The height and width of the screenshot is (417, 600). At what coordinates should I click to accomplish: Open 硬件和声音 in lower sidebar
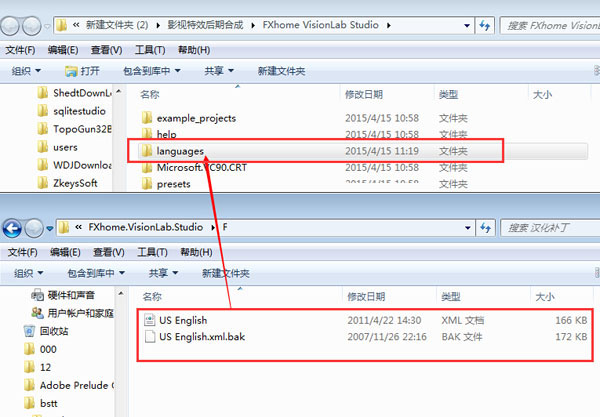(63, 295)
